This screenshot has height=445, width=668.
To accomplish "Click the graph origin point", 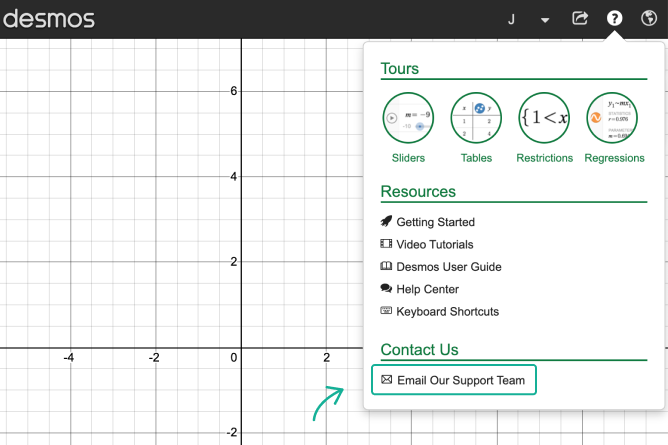I will coord(241,348).
